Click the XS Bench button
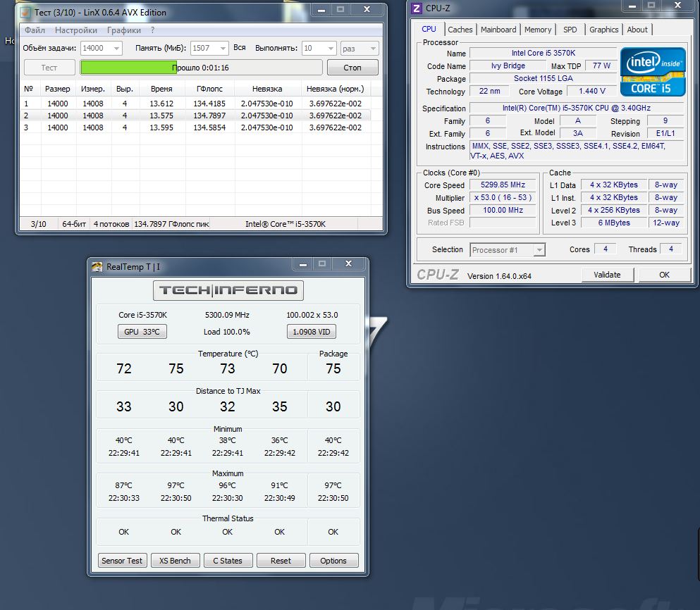Screen dimensions: 700x610 pyautogui.click(x=175, y=561)
